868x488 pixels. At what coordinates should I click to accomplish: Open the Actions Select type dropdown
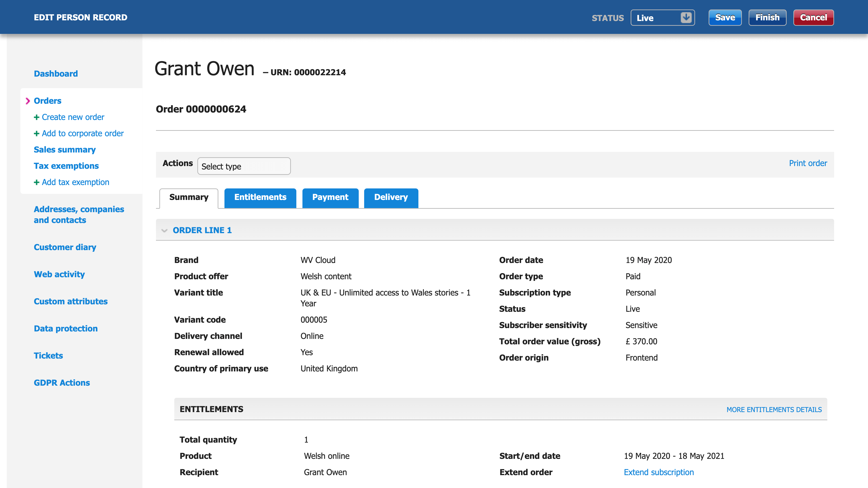coord(244,166)
